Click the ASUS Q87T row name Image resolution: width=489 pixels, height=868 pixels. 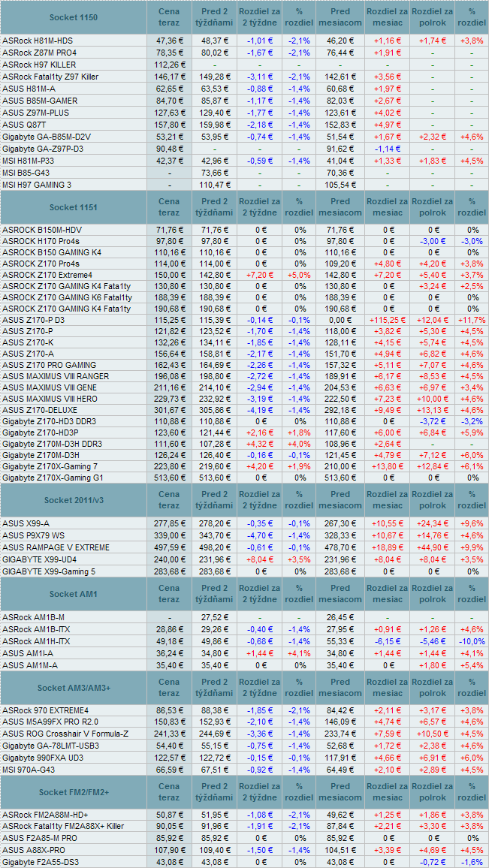[x=23, y=125]
